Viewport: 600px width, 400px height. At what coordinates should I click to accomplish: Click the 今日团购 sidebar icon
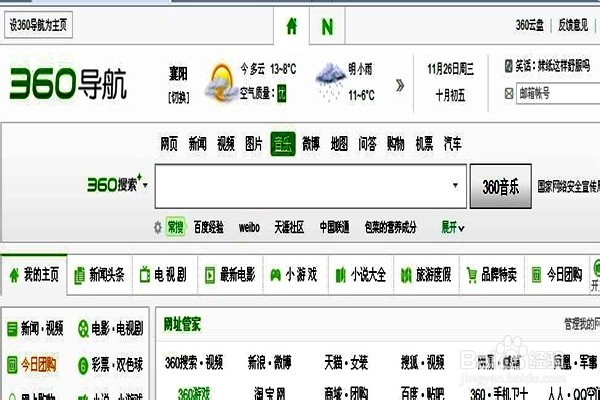[12, 365]
